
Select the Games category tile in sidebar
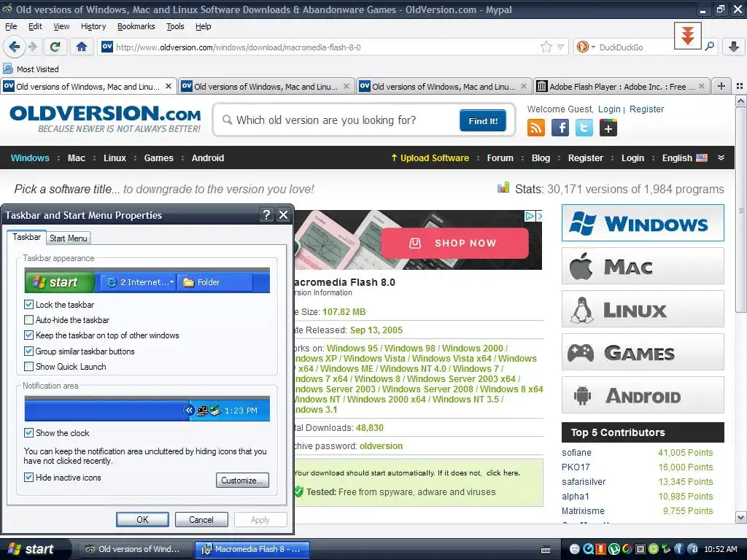643,352
